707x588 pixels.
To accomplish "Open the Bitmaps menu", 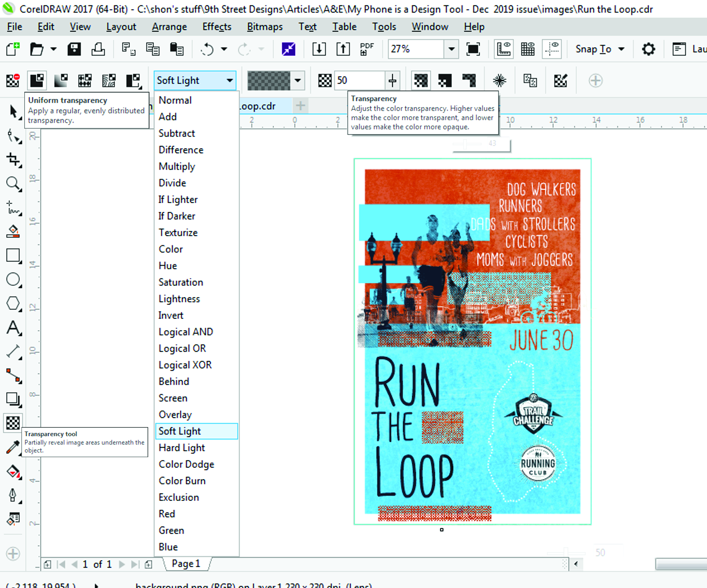I will 265,27.
